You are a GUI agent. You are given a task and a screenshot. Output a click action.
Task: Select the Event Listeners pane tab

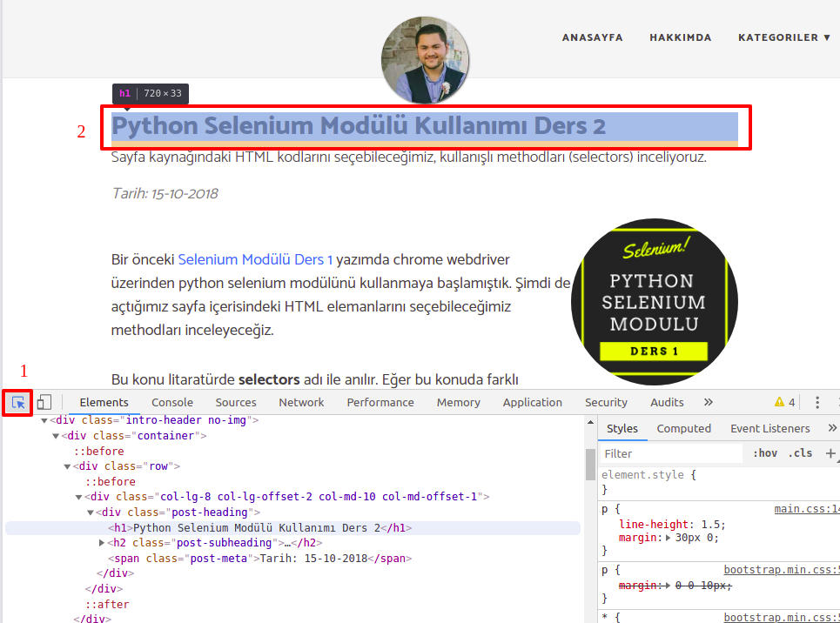pyautogui.click(x=769, y=429)
